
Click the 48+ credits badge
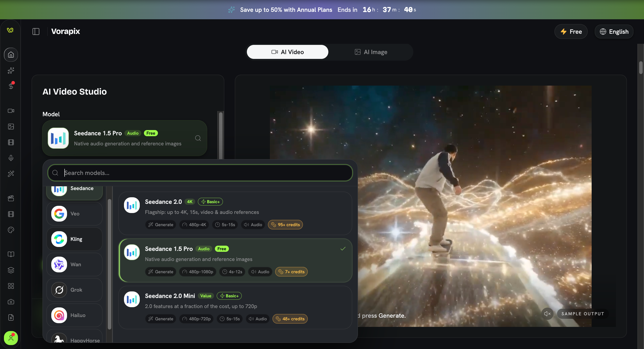290,319
